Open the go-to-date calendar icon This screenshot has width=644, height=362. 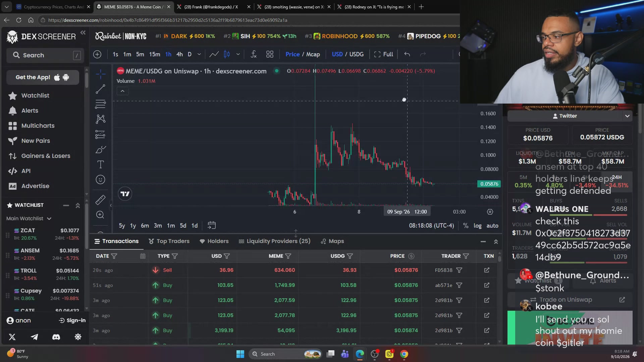coord(211,225)
